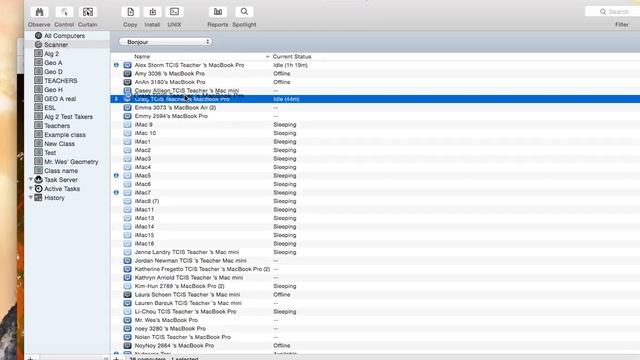Select the iMac8 (7) row

pyautogui.click(x=375, y=201)
